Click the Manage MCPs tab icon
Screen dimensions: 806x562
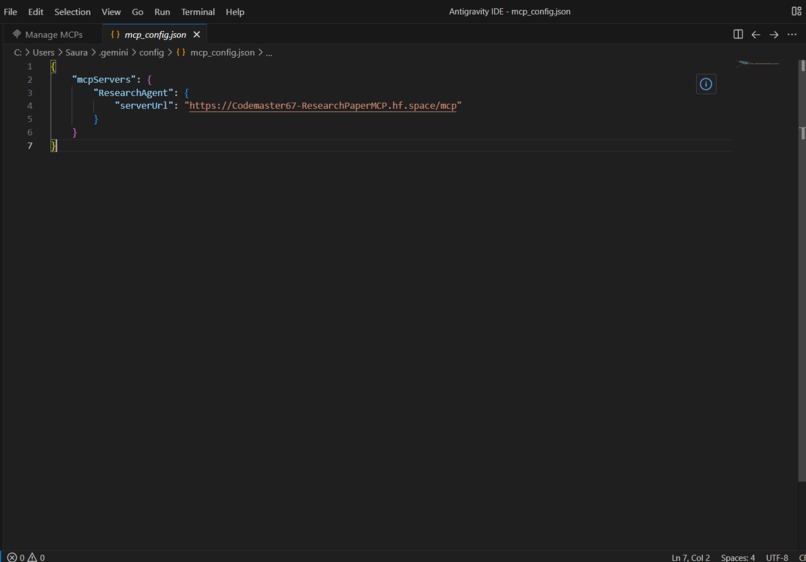click(17, 34)
